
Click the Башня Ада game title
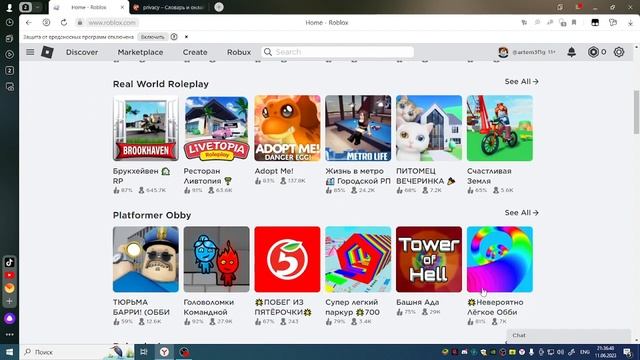418,302
